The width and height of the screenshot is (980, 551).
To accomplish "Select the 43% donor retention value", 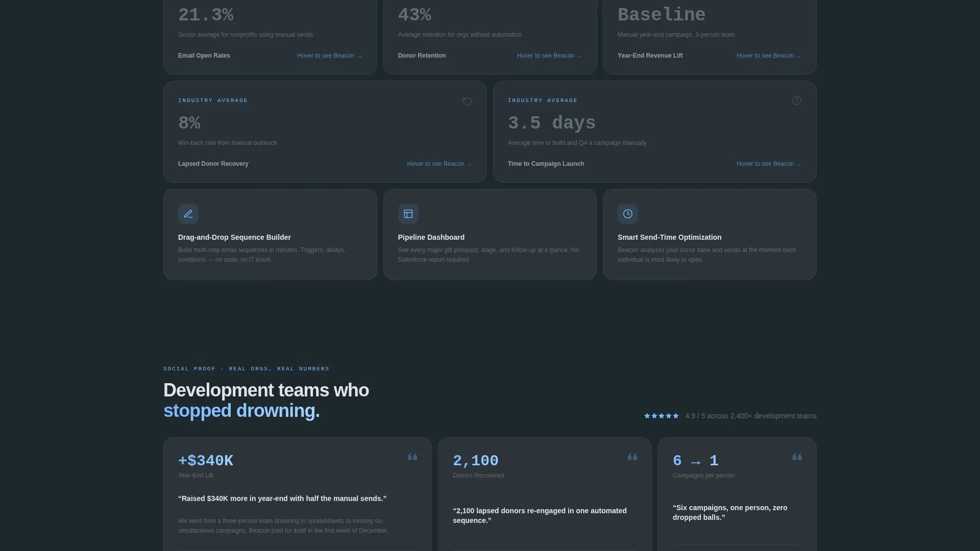I will click(x=414, y=15).
